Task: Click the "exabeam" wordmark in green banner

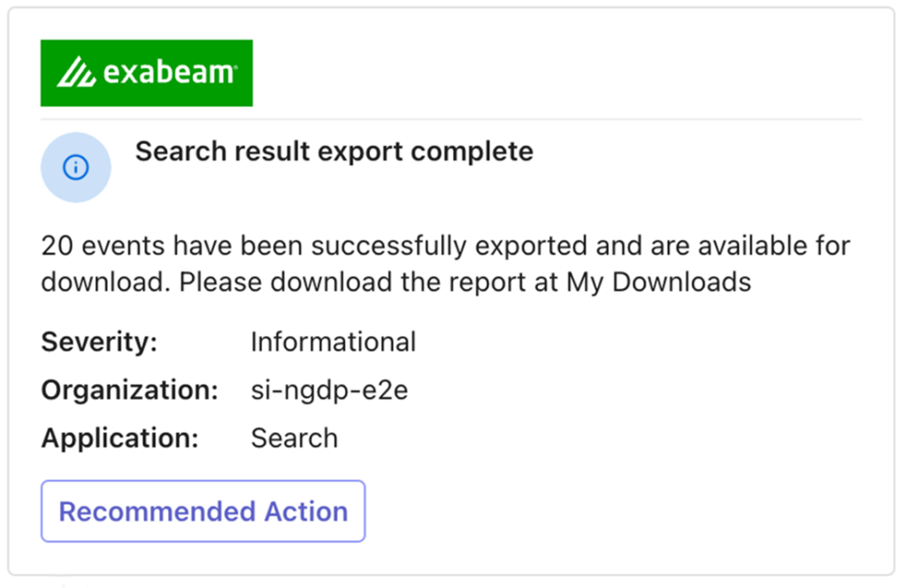Action: [169, 73]
